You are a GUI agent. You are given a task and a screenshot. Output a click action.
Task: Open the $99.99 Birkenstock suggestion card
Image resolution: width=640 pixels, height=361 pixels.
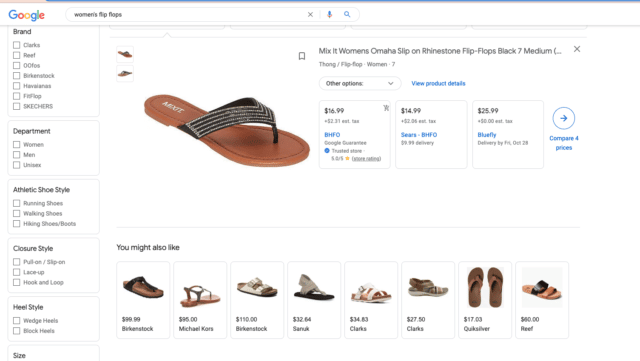(x=143, y=300)
